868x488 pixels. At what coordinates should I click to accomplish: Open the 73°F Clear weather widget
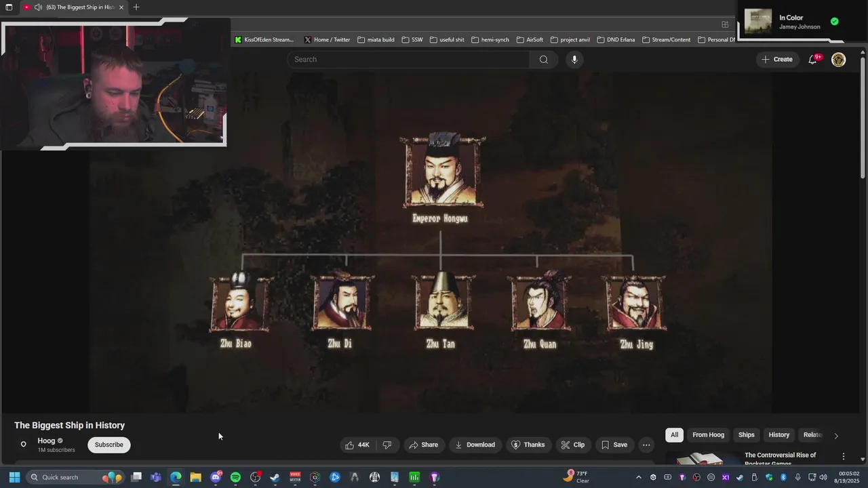point(576,477)
